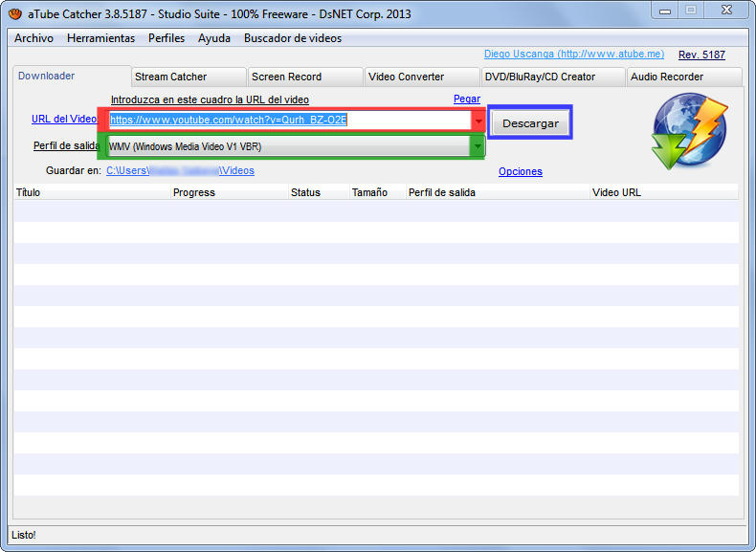This screenshot has height=552, width=756.
Task: Open the DVD/BluRay/CD Creator tab
Action: (553, 77)
